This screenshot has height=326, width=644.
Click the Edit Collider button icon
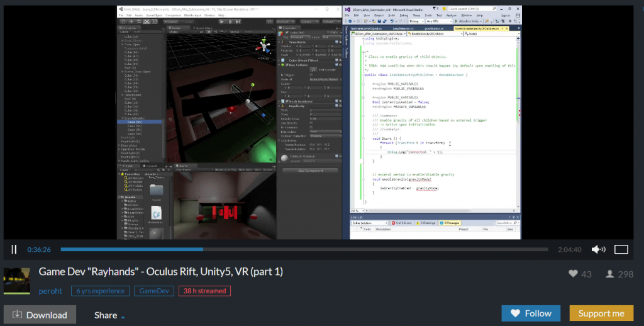click(313, 70)
